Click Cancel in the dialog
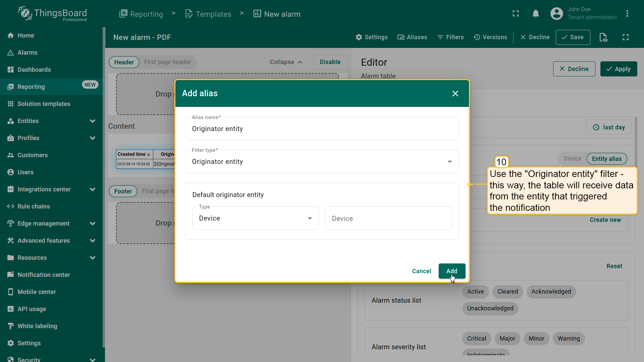 pos(421,271)
